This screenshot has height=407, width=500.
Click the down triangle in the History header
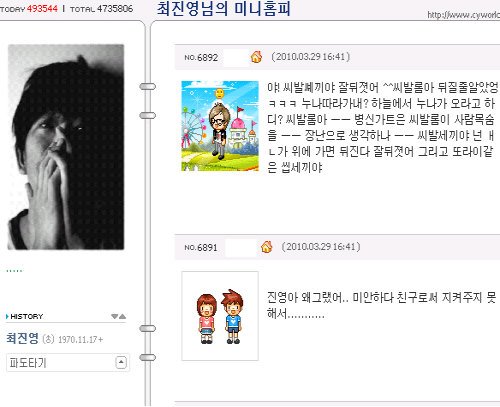pyautogui.click(x=114, y=316)
